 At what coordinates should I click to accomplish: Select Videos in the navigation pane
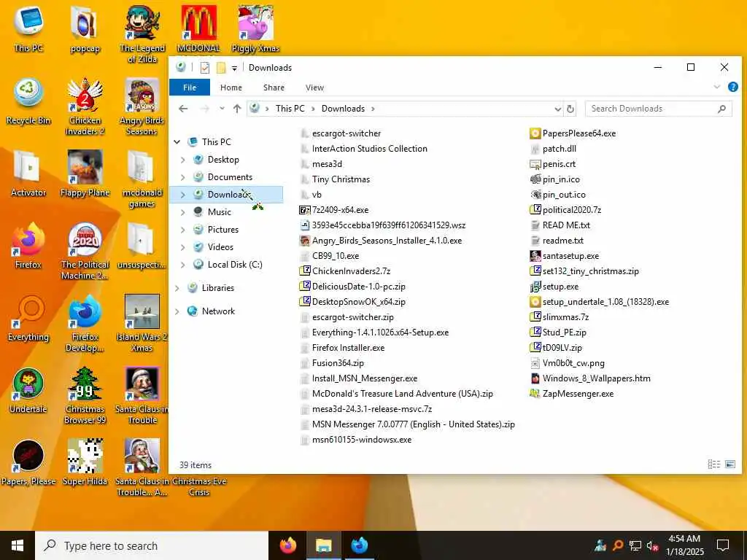click(x=220, y=247)
